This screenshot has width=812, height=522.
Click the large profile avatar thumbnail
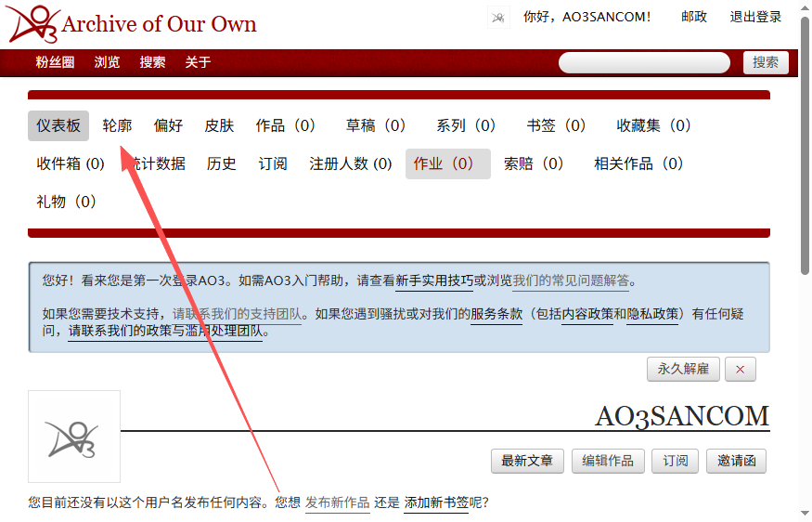point(74,437)
